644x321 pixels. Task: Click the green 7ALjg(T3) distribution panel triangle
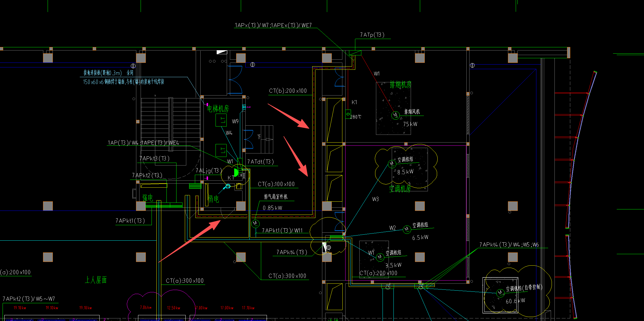tap(236, 172)
